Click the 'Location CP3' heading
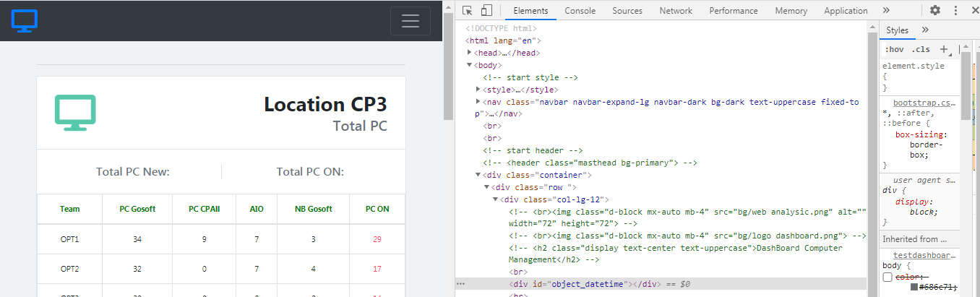 tap(325, 104)
